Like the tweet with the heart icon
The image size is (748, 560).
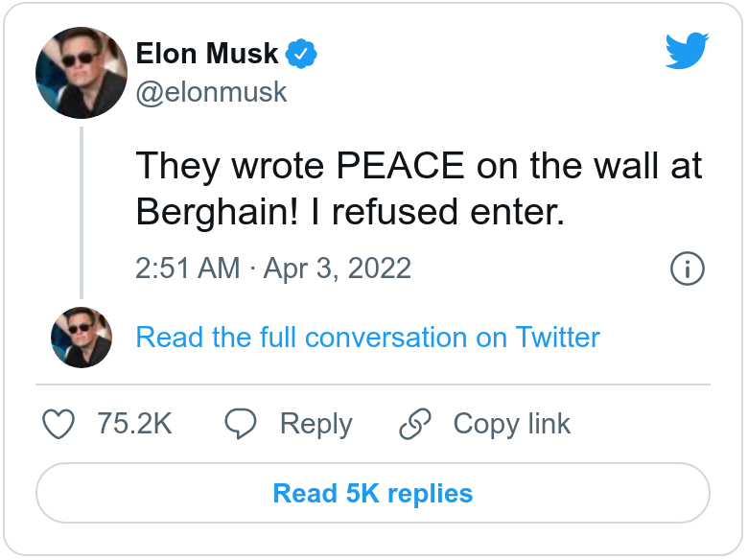pyautogui.click(x=60, y=424)
